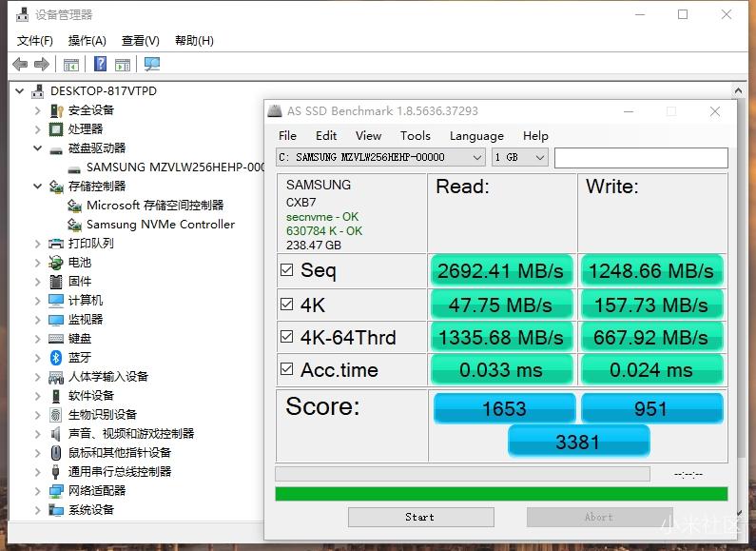Image resolution: width=756 pixels, height=551 pixels.
Task: Click the back arrow in Device Manager toolbar
Action: tap(20, 64)
